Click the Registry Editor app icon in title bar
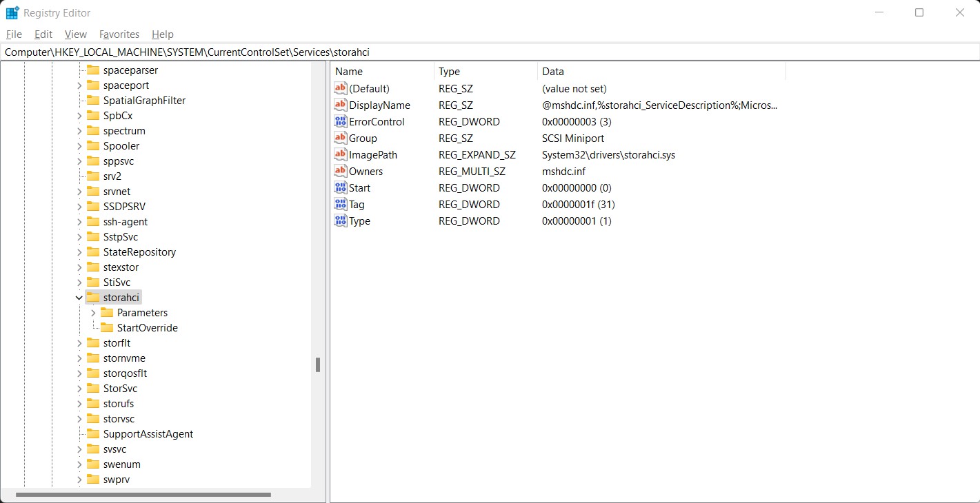Viewport: 980px width, 503px height. 12,13
